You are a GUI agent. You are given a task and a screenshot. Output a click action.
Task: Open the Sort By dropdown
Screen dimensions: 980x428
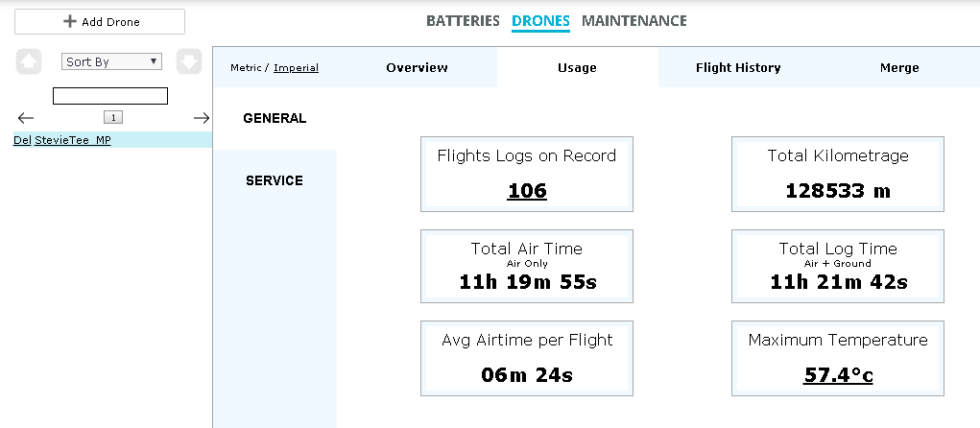(x=112, y=61)
